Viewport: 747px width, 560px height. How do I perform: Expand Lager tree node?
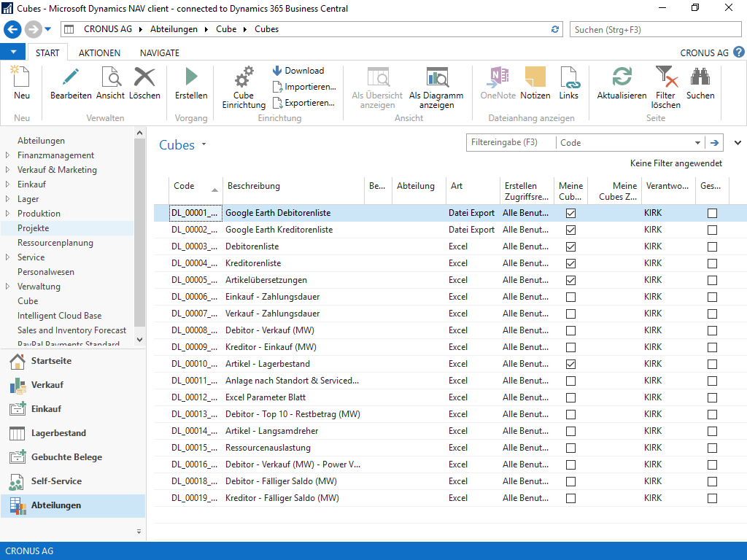[x=7, y=198]
